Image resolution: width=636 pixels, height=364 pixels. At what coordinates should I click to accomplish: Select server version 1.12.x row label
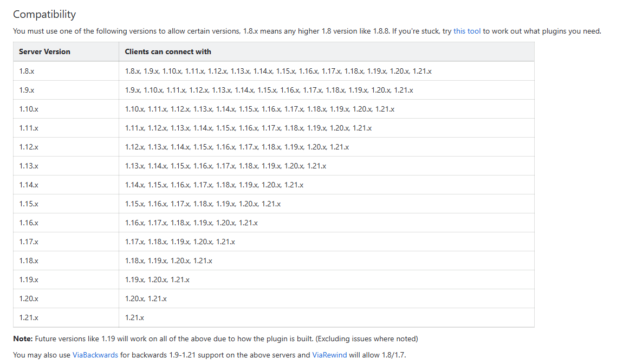[29, 147]
